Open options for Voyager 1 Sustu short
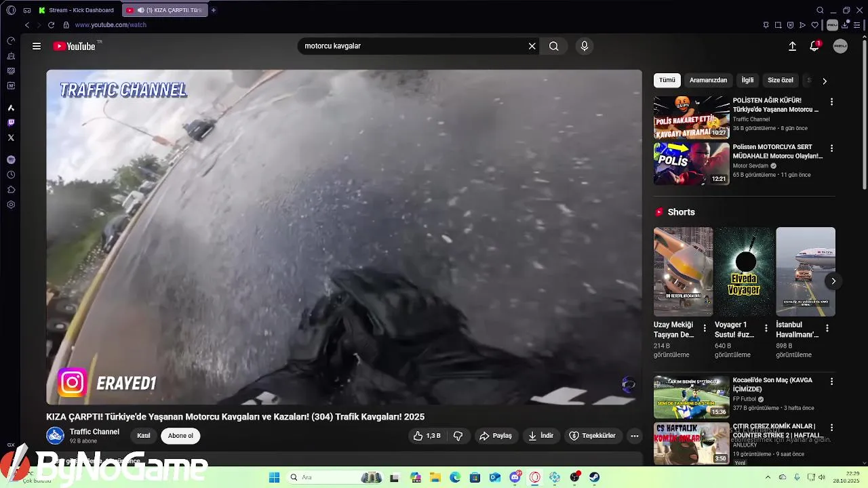This screenshot has width=868, height=488. pyautogui.click(x=766, y=328)
